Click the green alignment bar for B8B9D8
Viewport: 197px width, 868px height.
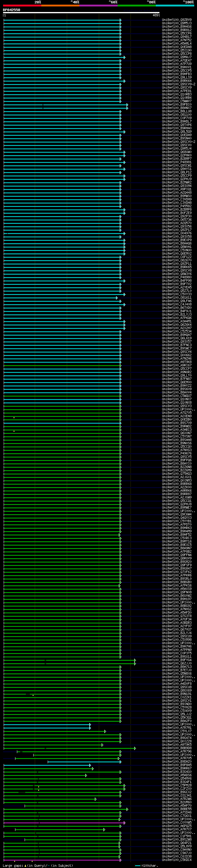click(x=70, y=749)
